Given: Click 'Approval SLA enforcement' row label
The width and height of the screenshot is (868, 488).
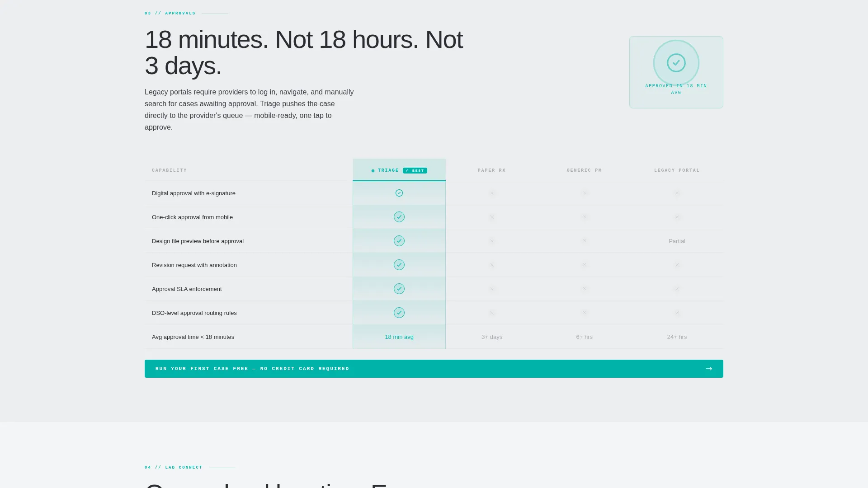Looking at the screenshot, I should click(187, 289).
